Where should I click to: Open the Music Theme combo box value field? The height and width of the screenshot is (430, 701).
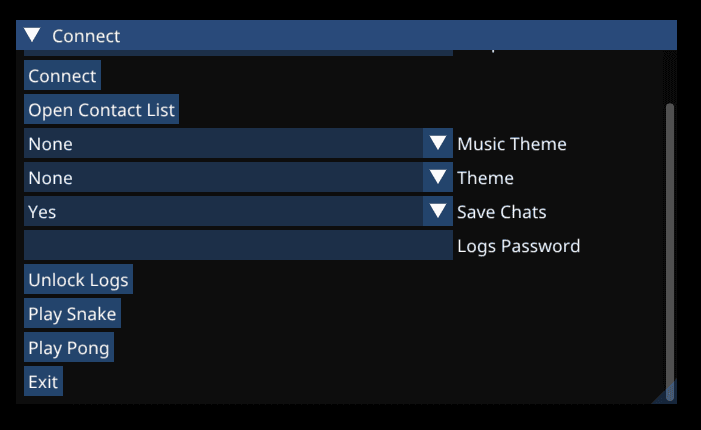tap(222, 144)
